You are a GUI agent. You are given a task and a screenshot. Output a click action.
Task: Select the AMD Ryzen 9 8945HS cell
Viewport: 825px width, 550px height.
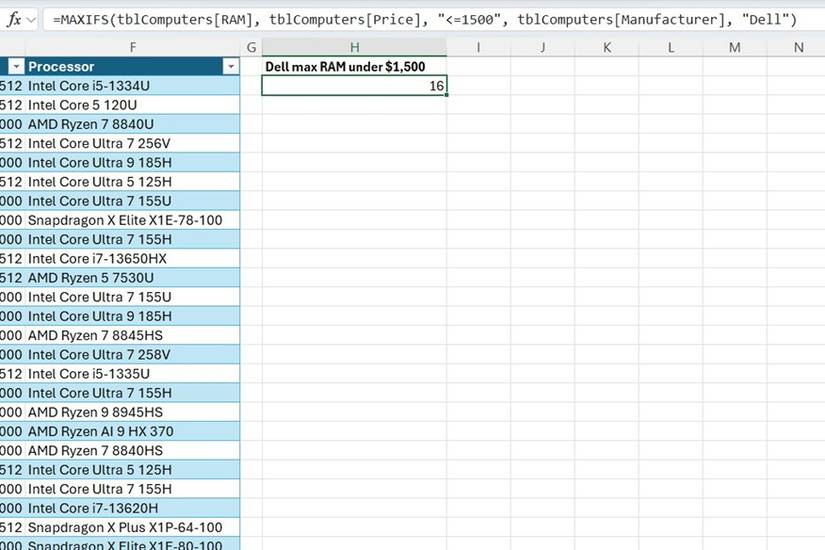click(132, 412)
